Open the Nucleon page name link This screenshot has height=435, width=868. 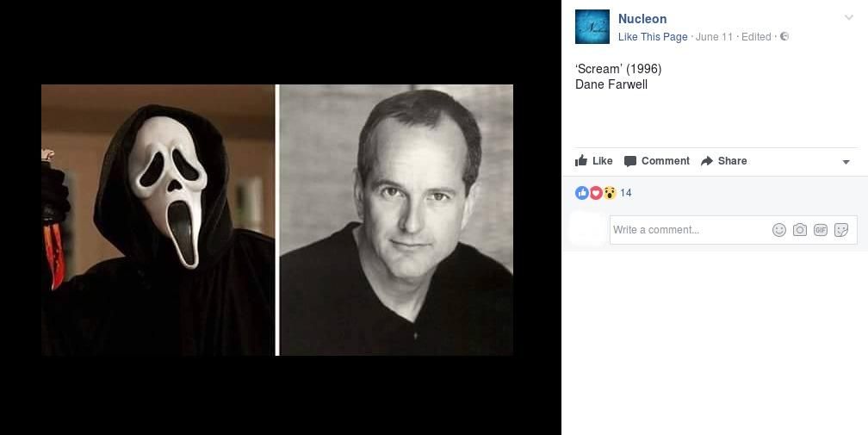642,19
